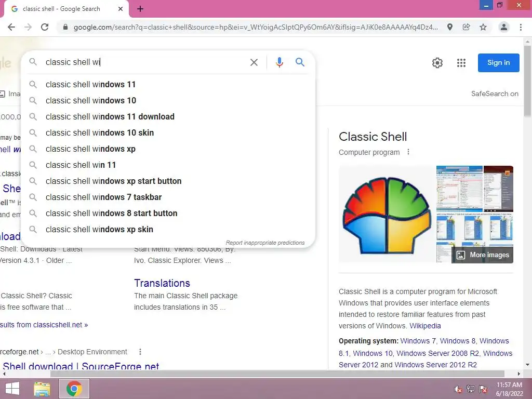532x399 pixels.
Task: Go back to the previous page
Action: tap(11, 27)
